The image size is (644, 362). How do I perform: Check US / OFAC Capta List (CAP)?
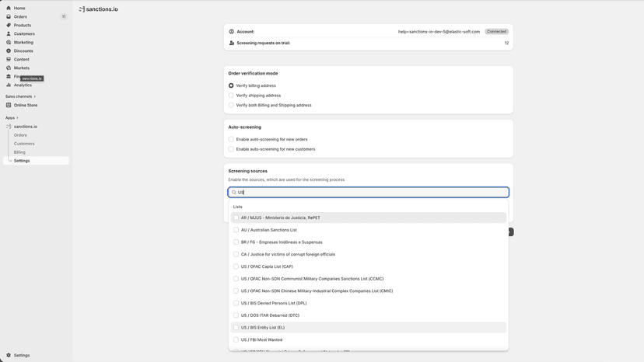tap(236, 266)
